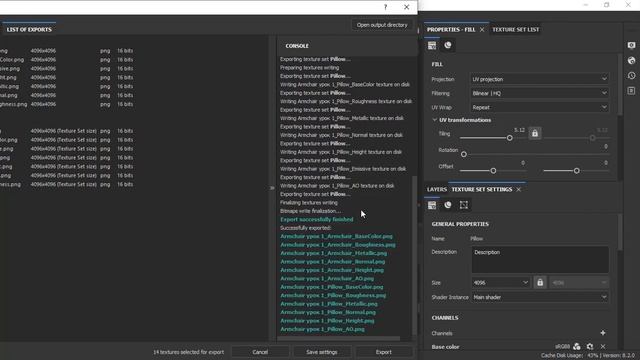Adjust the second Offset slider handle
The height and width of the screenshot is (360, 640).
click(576, 171)
